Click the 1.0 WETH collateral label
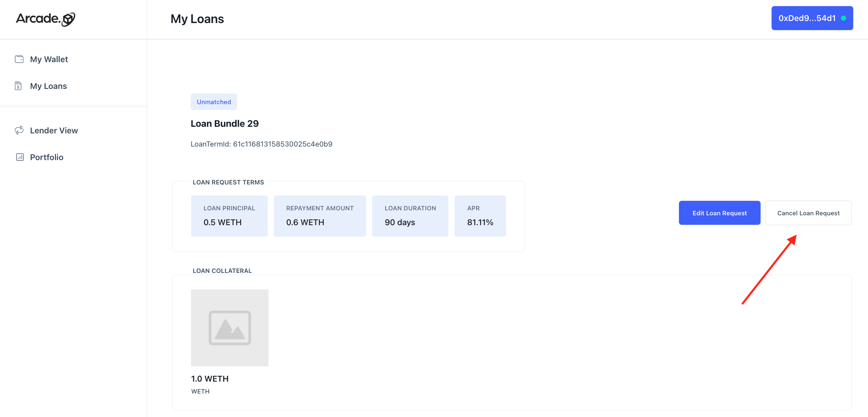Viewport: 868px width, 417px height. (x=210, y=379)
